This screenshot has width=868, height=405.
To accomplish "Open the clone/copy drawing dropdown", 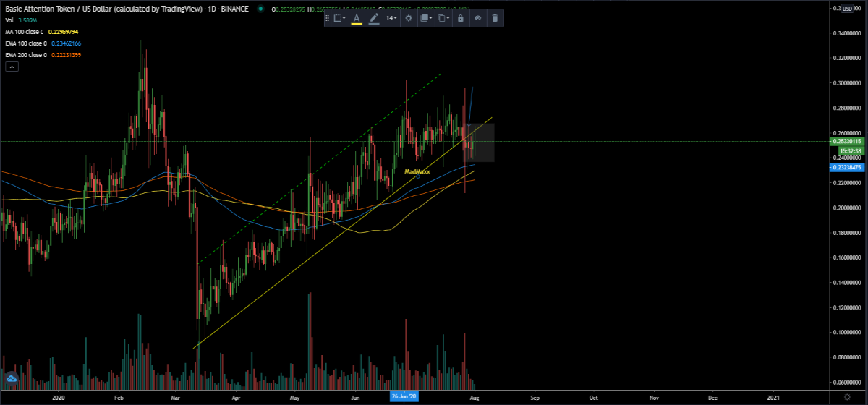I will [x=443, y=18].
